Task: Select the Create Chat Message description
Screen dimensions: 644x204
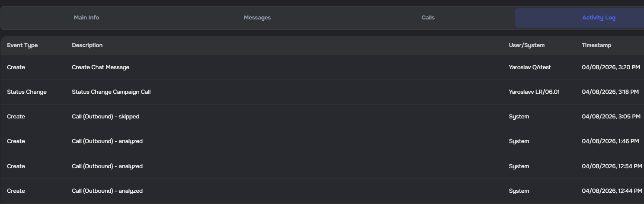Action: (x=100, y=67)
